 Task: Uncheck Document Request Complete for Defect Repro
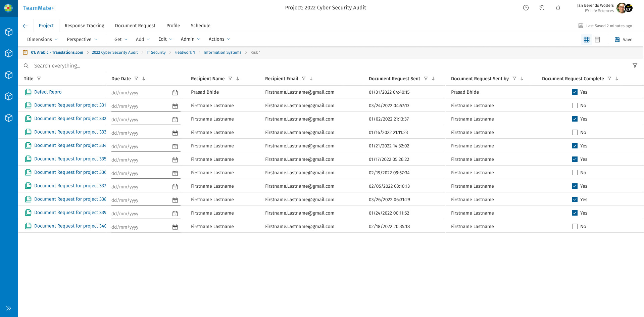coord(575,92)
